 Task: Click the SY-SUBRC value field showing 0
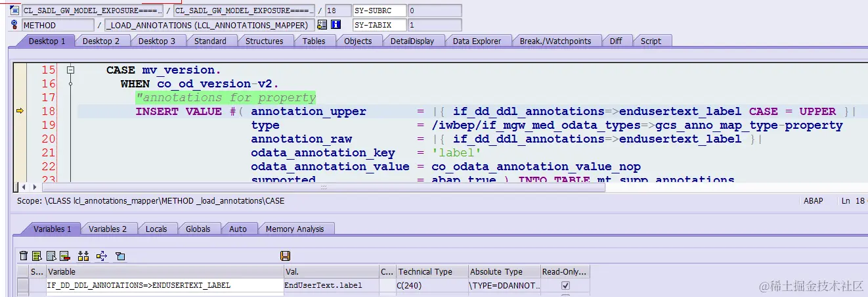pyautogui.click(x=434, y=11)
